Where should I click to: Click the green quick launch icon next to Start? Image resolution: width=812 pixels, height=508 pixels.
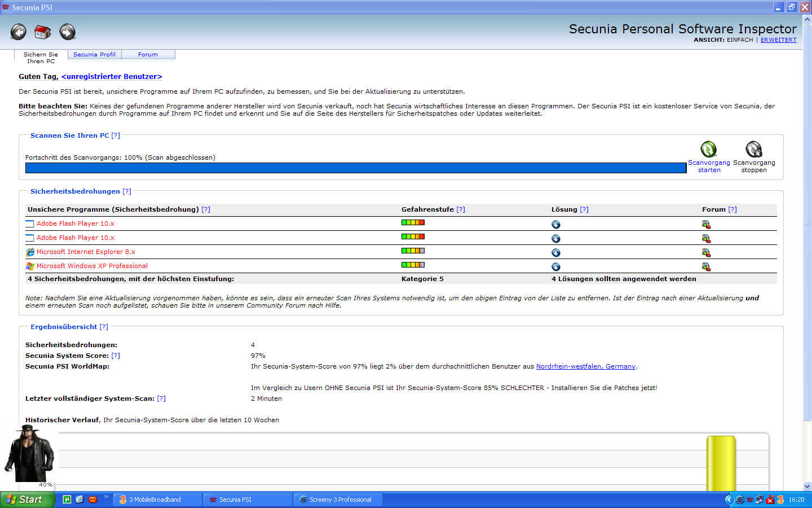coord(67,500)
